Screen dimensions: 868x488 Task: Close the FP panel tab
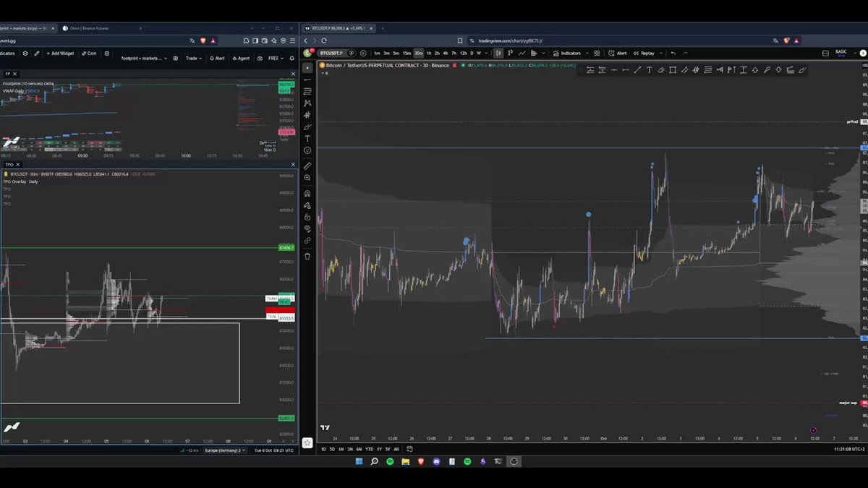click(x=14, y=74)
